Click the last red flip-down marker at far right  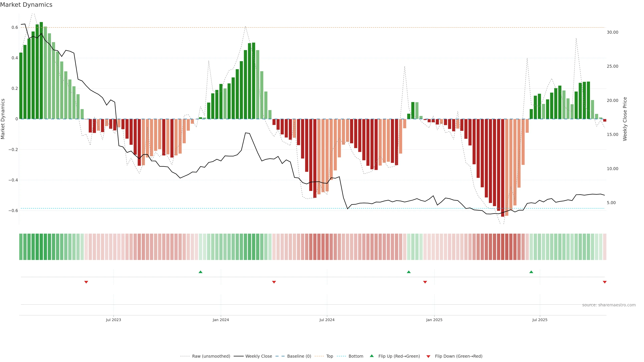click(x=605, y=282)
